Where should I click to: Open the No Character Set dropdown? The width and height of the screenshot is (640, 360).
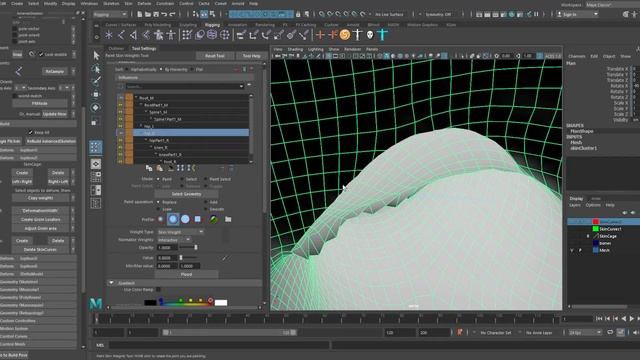point(496,333)
